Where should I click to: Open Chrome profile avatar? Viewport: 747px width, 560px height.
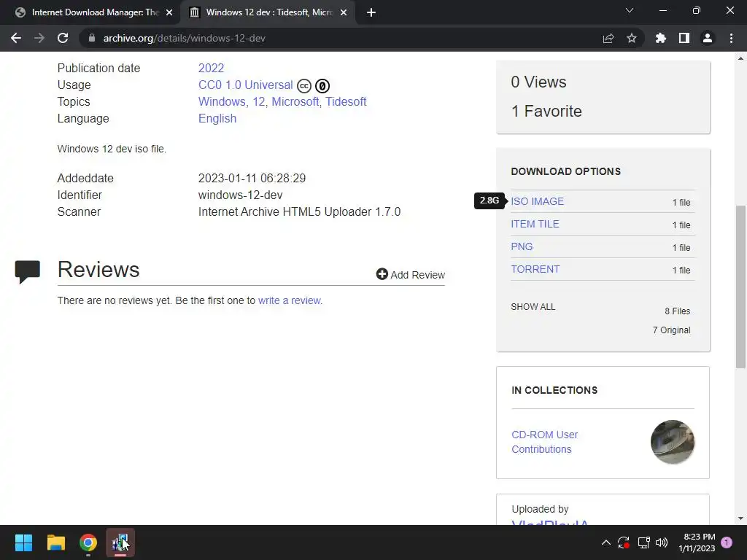click(x=708, y=38)
